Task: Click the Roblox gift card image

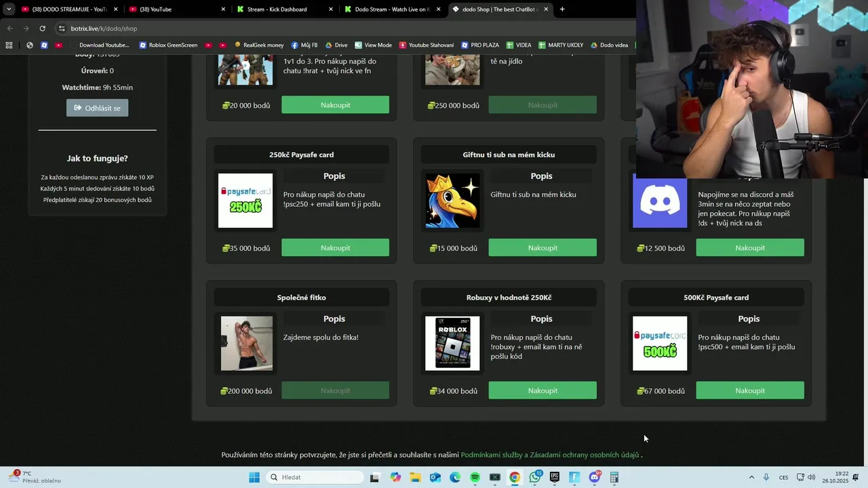Action: pos(452,344)
